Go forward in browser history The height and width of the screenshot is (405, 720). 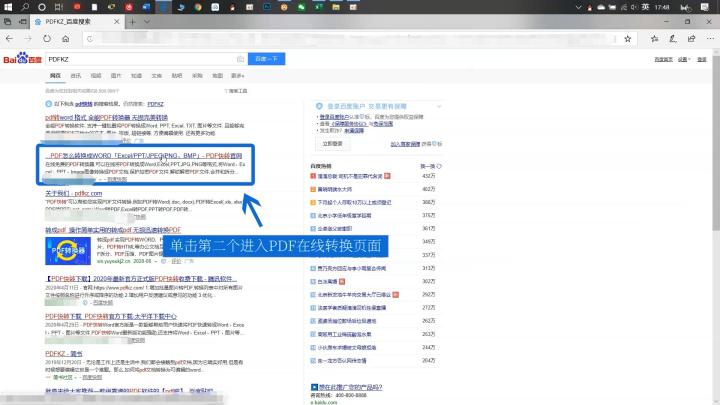pyautogui.click(x=28, y=39)
